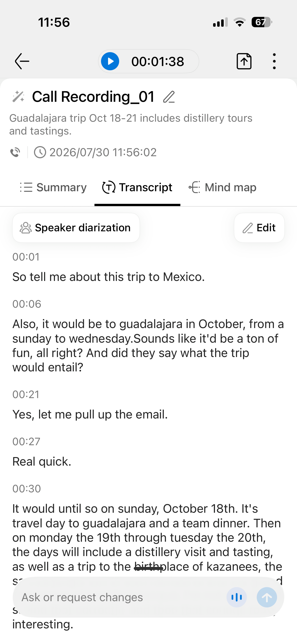Select the 00:30 transcript segment timestamp
The image size is (297, 644).
[x=27, y=489]
